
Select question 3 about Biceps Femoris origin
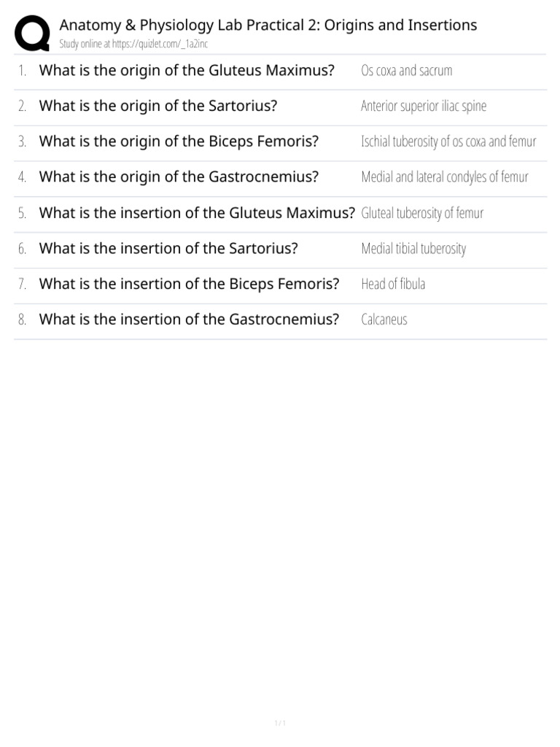[179, 141]
